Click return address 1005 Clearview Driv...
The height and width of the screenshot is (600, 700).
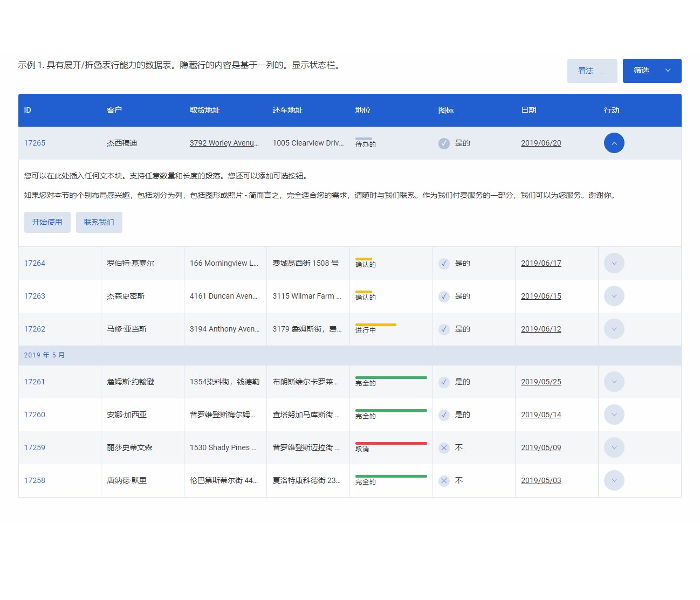point(308,143)
